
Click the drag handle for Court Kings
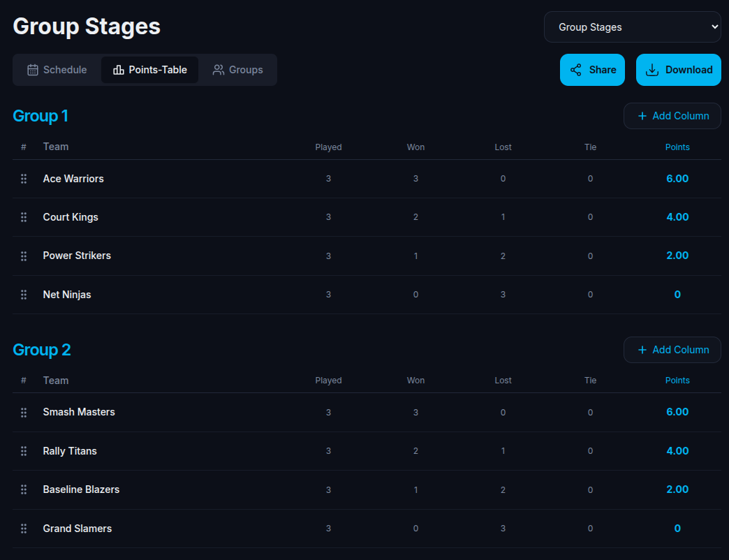pos(24,217)
